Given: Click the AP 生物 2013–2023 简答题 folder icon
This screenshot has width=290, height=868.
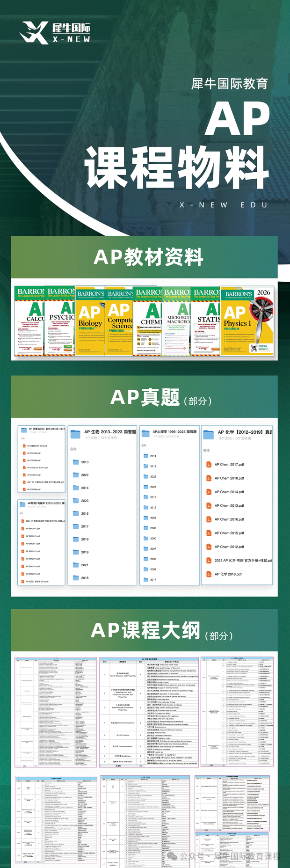Looking at the screenshot, I should tap(76, 434).
